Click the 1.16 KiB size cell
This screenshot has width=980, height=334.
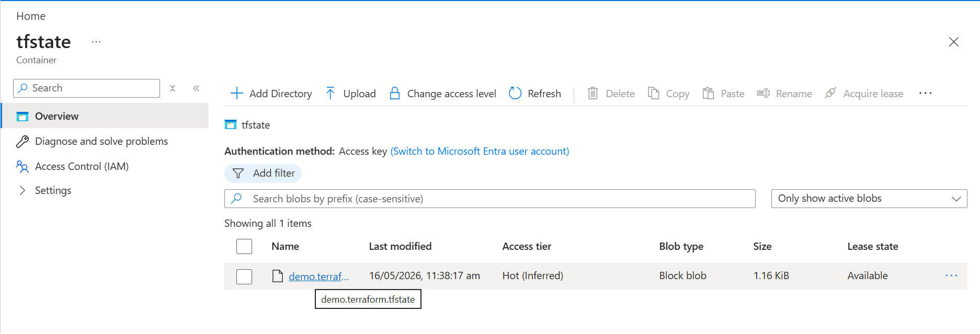(x=771, y=275)
